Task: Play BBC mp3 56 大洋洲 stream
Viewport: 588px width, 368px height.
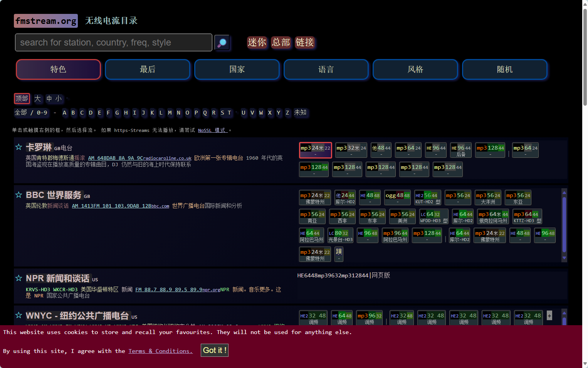Action: click(x=488, y=198)
